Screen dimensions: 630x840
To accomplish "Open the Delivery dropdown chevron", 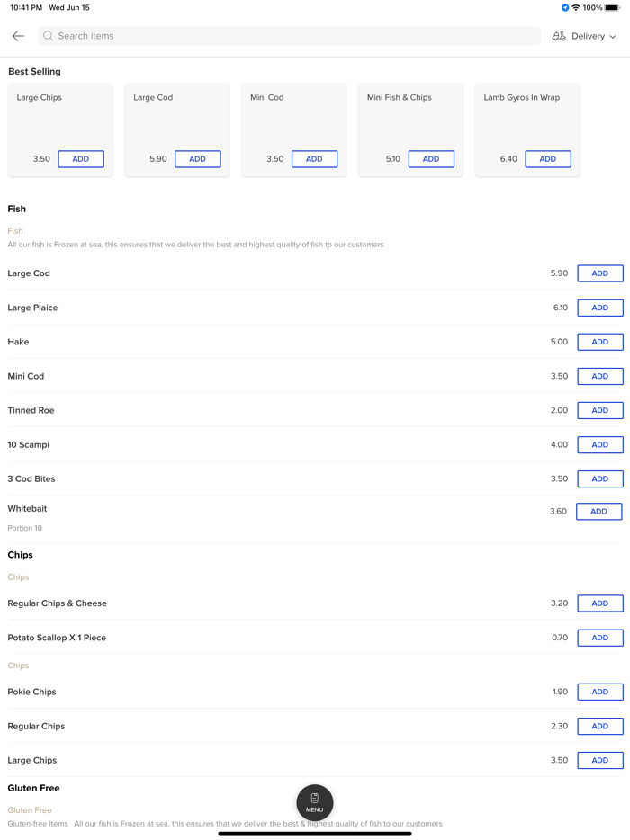I will click(613, 37).
